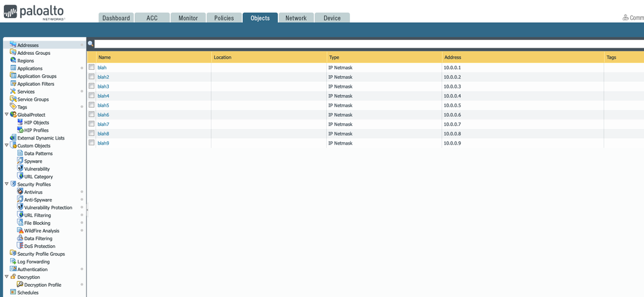This screenshot has width=644, height=297.
Task: Open the blah address object link
Action: (102, 67)
